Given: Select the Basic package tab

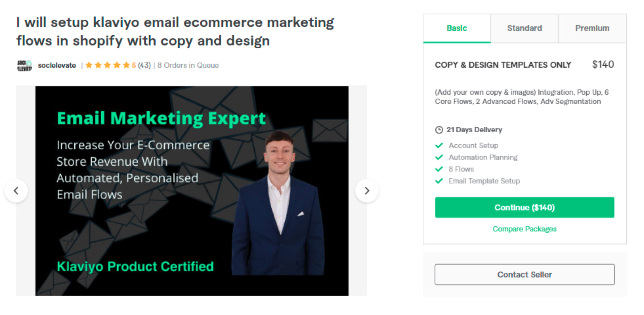Looking at the screenshot, I should 457,28.
